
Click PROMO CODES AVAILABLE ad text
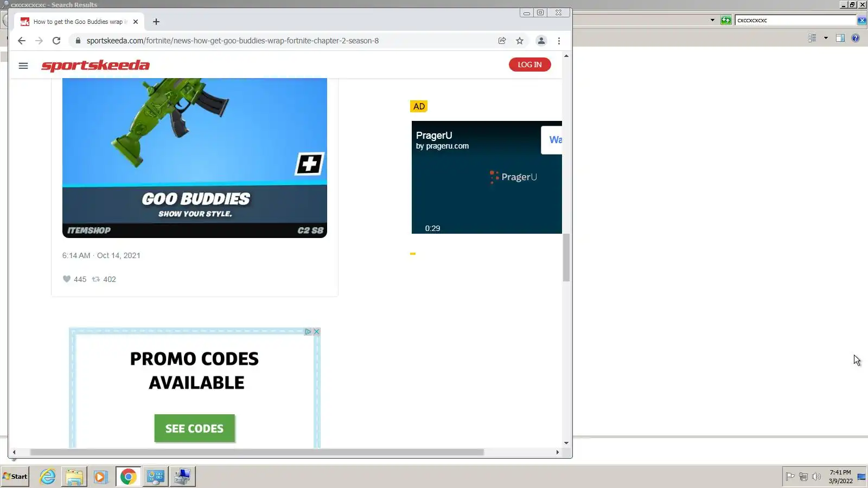[x=195, y=371]
